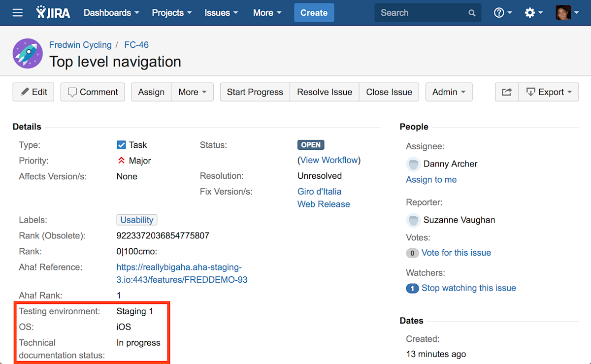Screen dimensions: 591x364
Task: Click the watchers count badge
Action: [412, 289]
